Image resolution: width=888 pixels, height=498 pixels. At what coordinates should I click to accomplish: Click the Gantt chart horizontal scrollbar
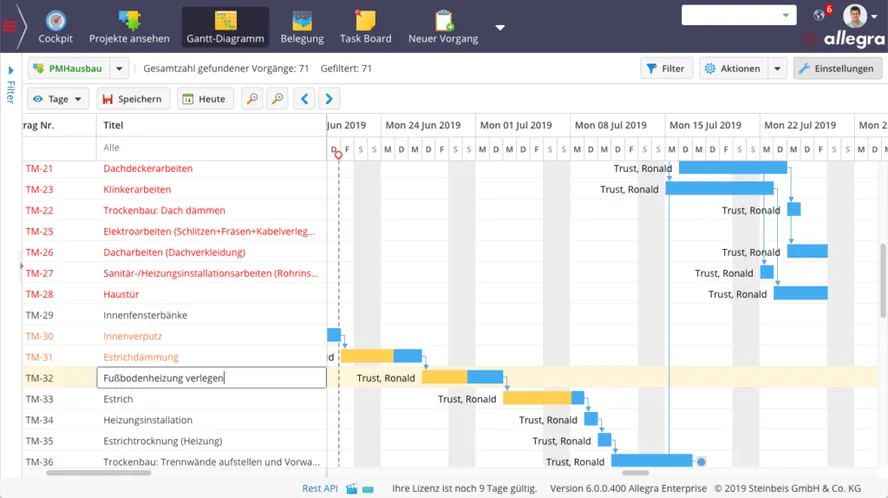[x=635, y=473]
